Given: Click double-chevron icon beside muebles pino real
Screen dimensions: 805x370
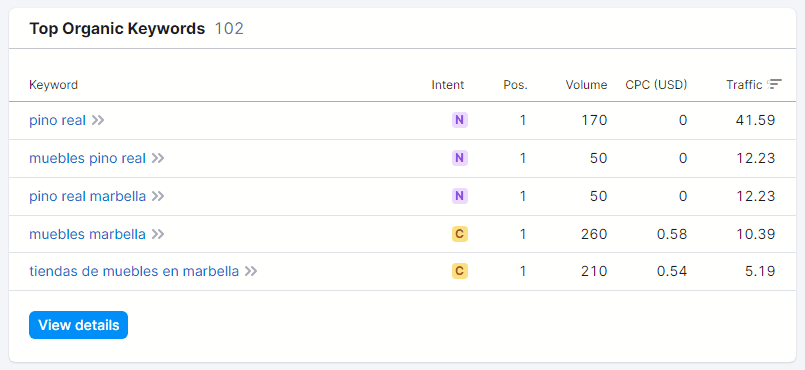Looking at the screenshot, I should pyautogui.click(x=158, y=158).
